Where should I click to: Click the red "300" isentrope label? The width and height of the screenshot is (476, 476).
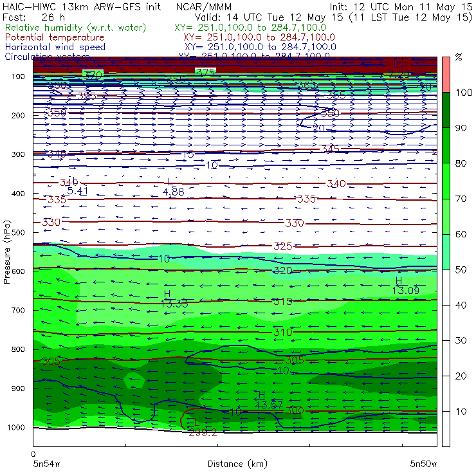pos(295,411)
